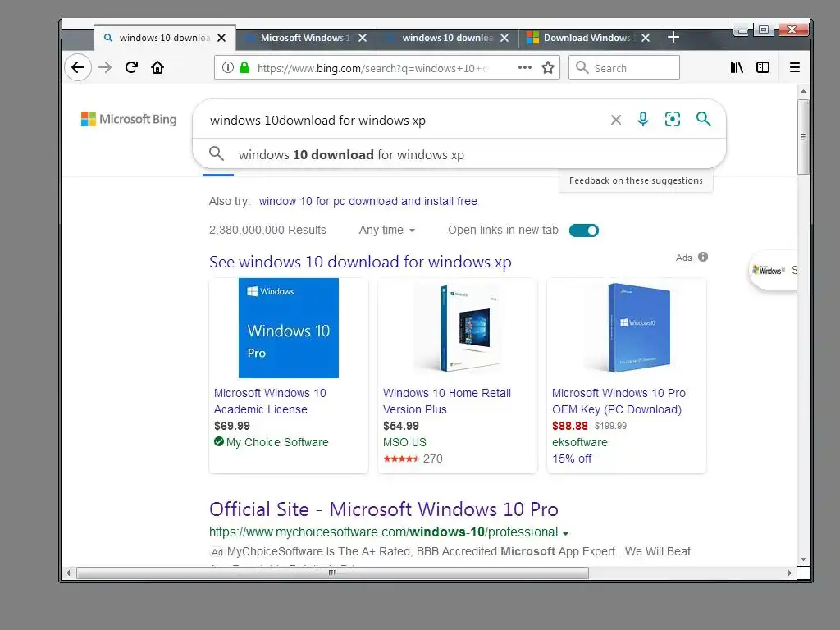Open the mychoicesoftware.com green URL
The height and width of the screenshot is (630, 840).
[384, 532]
